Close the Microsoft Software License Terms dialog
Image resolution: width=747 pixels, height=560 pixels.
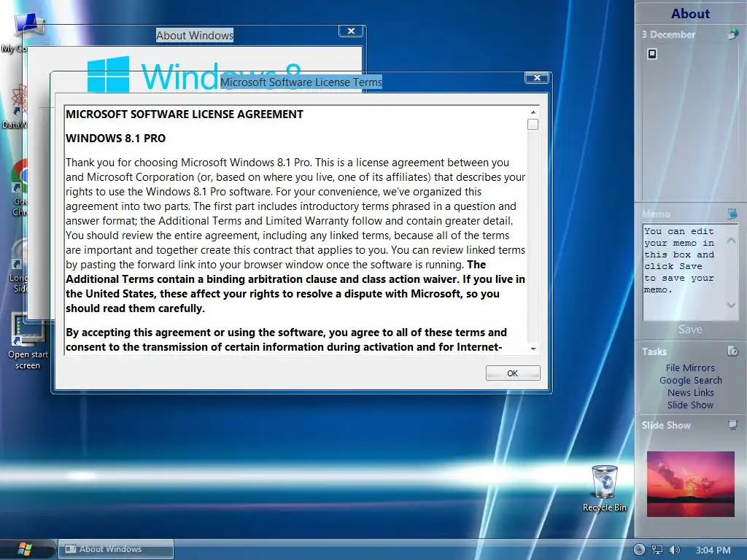click(538, 77)
